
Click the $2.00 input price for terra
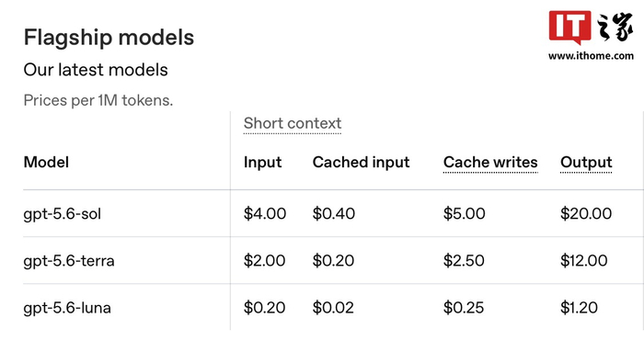(264, 260)
